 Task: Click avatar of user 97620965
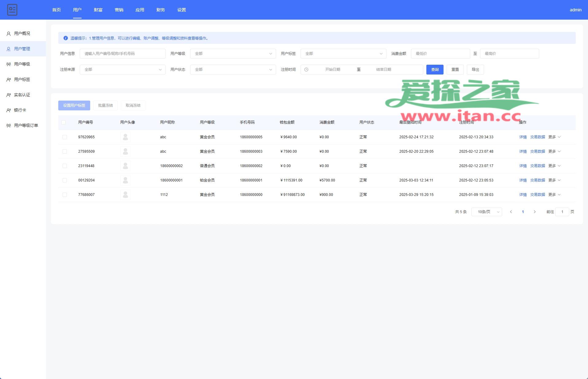pyautogui.click(x=125, y=137)
